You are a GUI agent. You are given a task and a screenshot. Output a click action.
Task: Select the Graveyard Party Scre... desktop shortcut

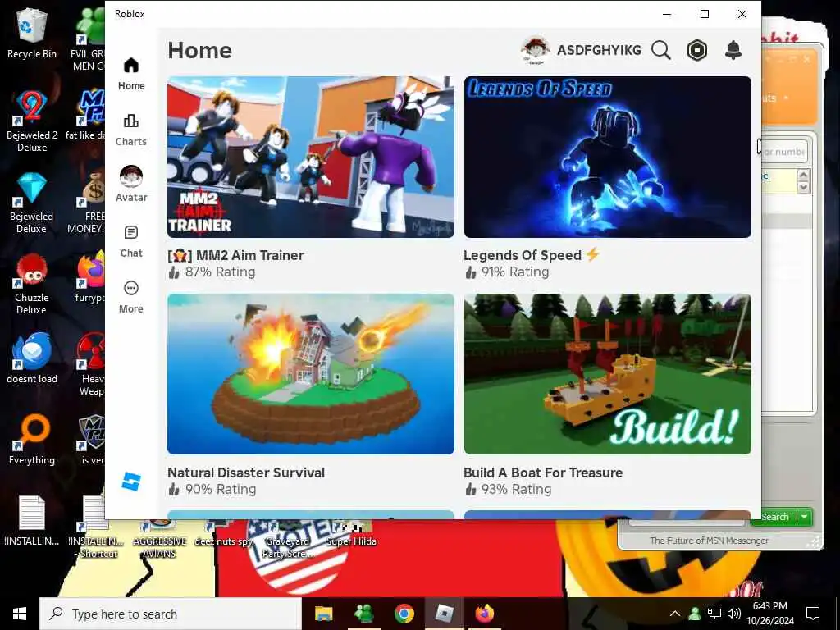click(287, 540)
